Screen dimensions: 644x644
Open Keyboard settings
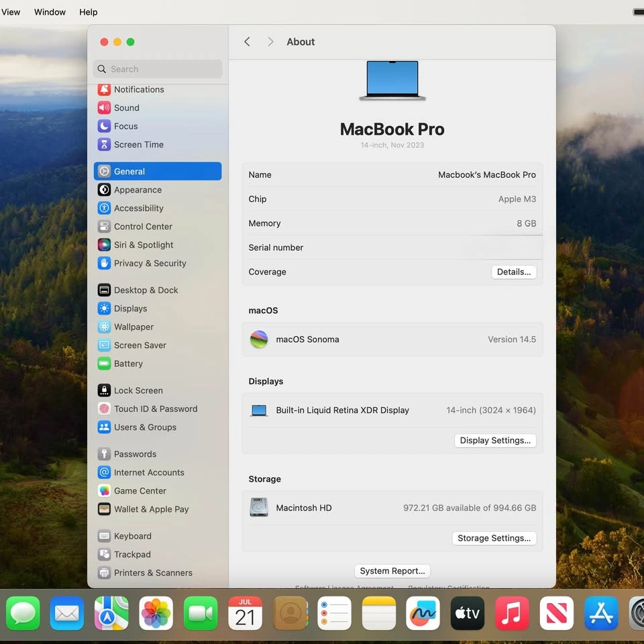click(157, 536)
